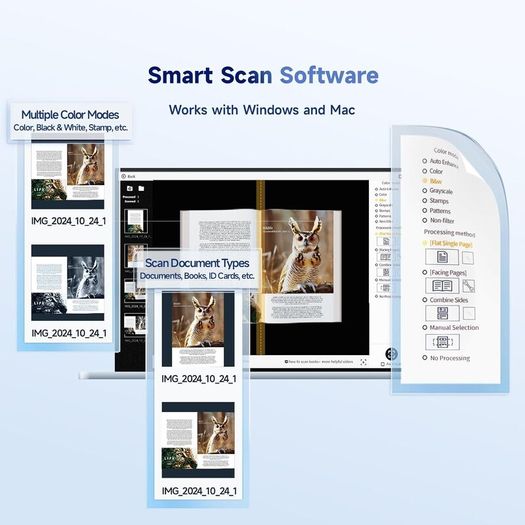Click the bracketed crop icon under Manual Selection
The height and width of the screenshot is (525, 525).
coord(442,342)
